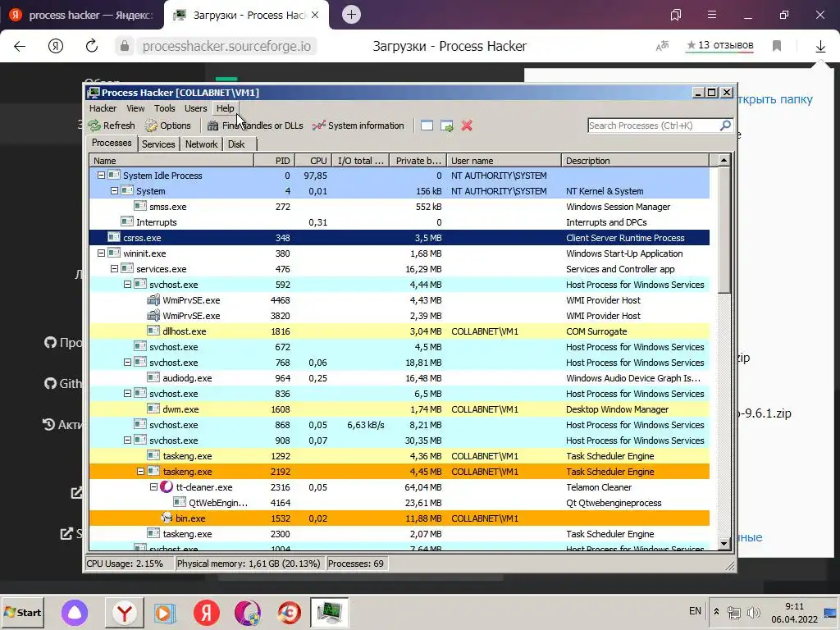Click the page translate icon

coord(663,46)
